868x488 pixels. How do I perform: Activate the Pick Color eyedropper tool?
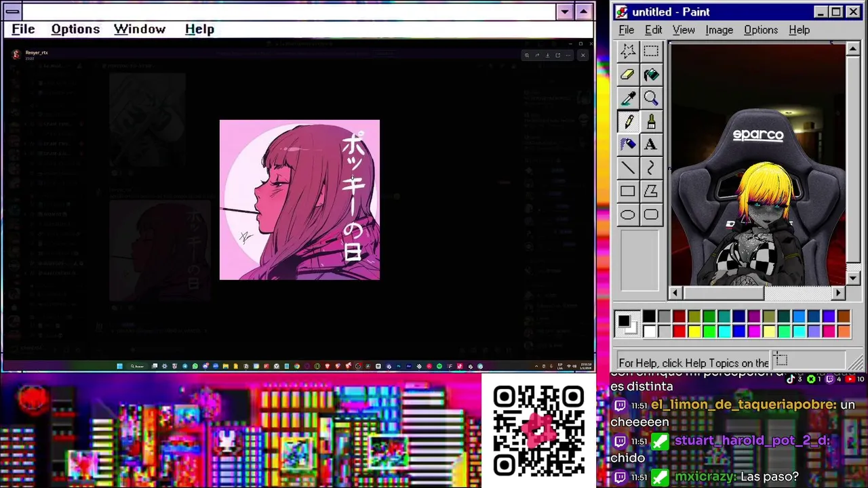(628, 98)
